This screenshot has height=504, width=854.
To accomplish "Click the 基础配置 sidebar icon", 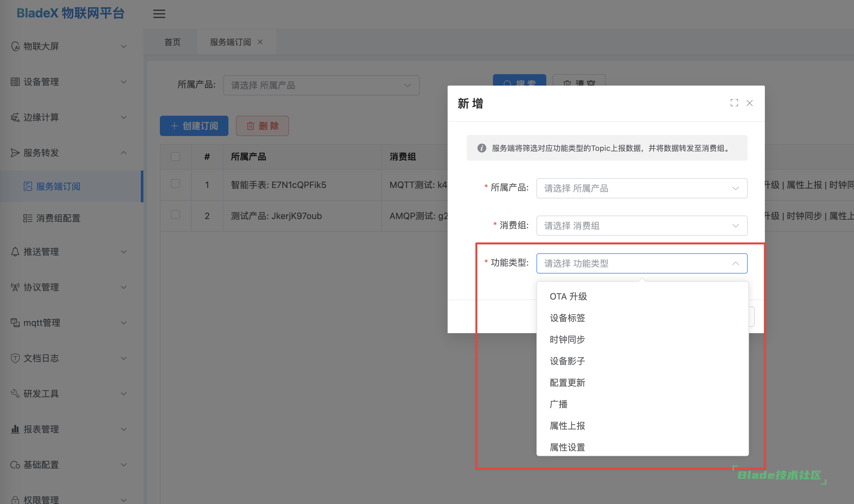I will point(15,465).
